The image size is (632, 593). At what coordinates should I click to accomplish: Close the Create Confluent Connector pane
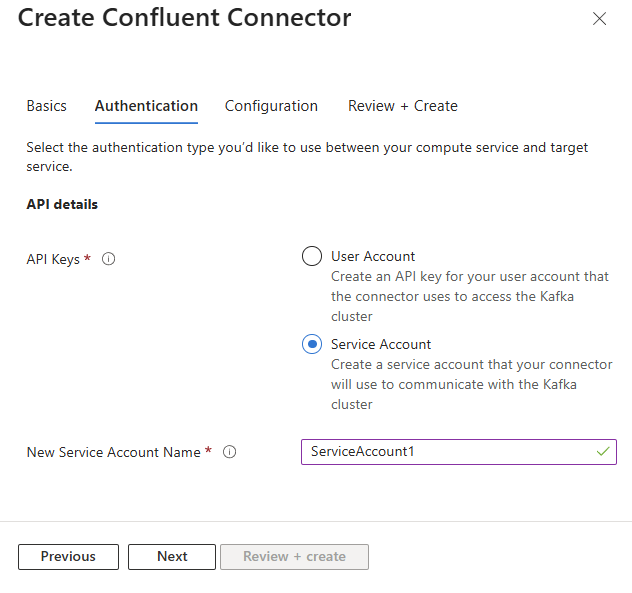point(600,19)
